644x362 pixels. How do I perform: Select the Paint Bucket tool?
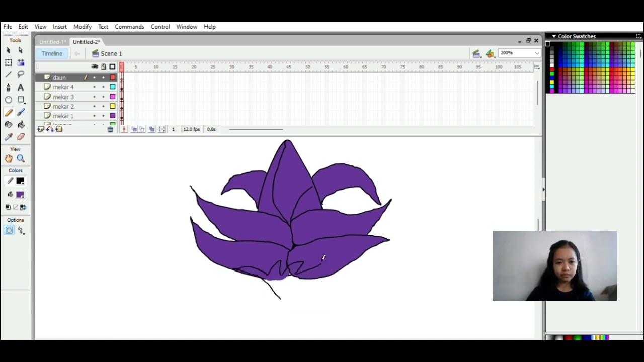(21, 124)
